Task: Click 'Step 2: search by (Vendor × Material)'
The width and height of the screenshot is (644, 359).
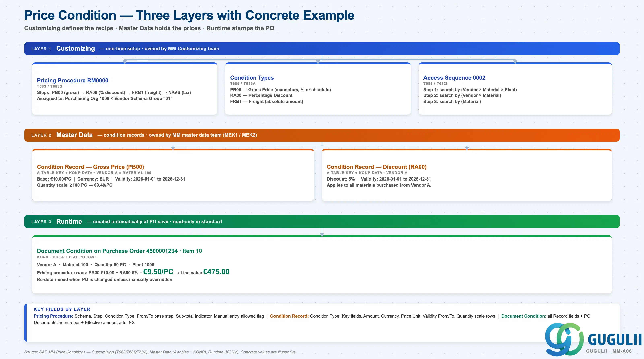Action: click(x=462, y=95)
